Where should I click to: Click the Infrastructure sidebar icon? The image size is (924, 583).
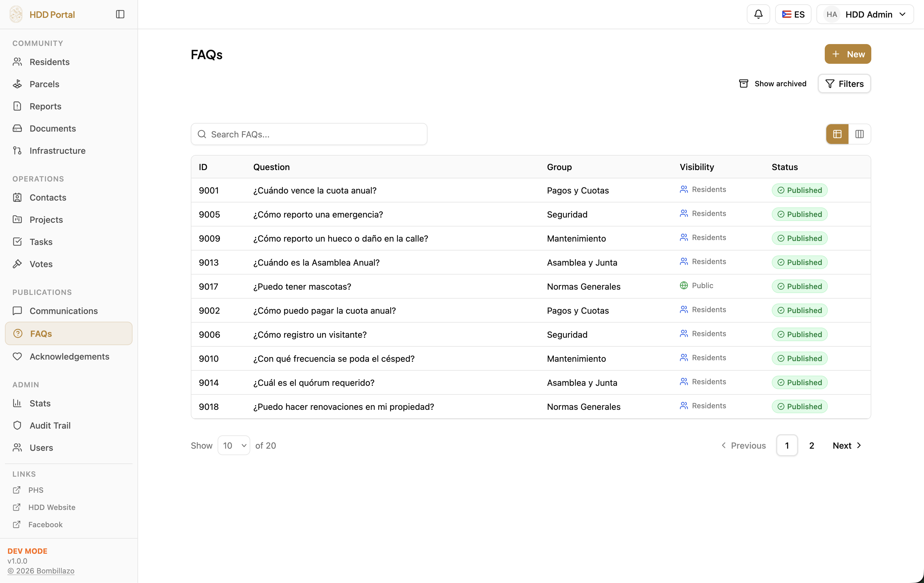coord(17,151)
